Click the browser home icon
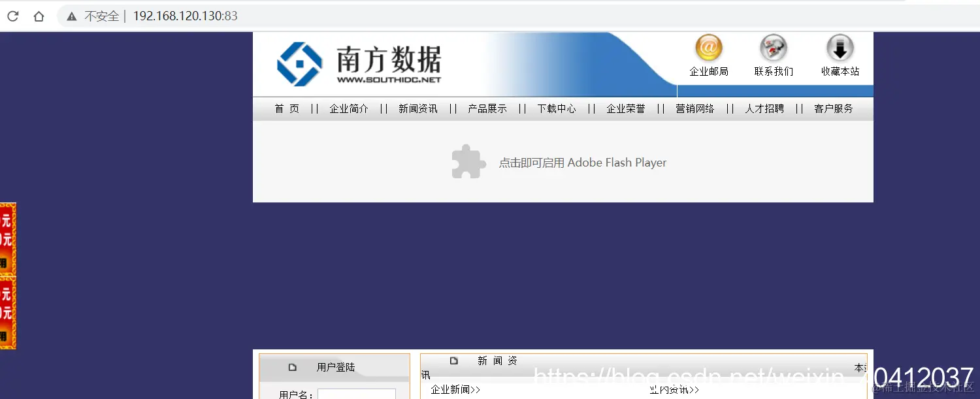Image resolution: width=980 pixels, height=399 pixels. pos(39,16)
